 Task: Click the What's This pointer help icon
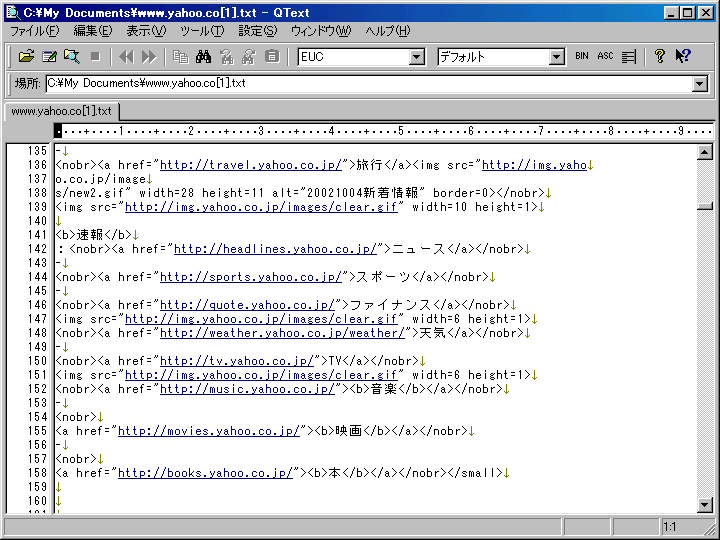pos(683,56)
